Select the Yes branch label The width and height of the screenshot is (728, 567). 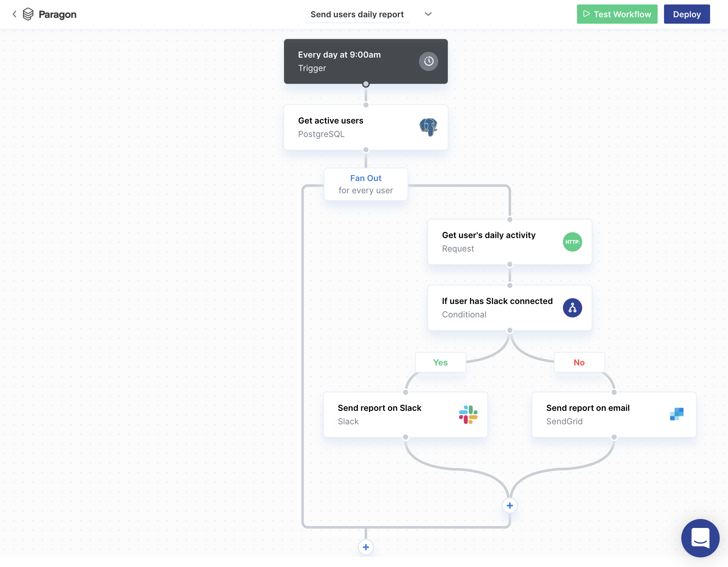coord(440,362)
